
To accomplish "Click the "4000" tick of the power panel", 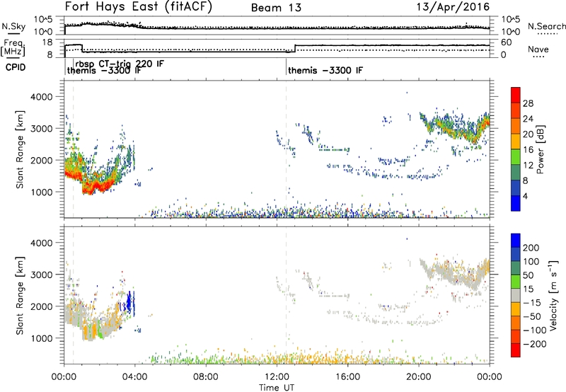I will tap(42, 97).
